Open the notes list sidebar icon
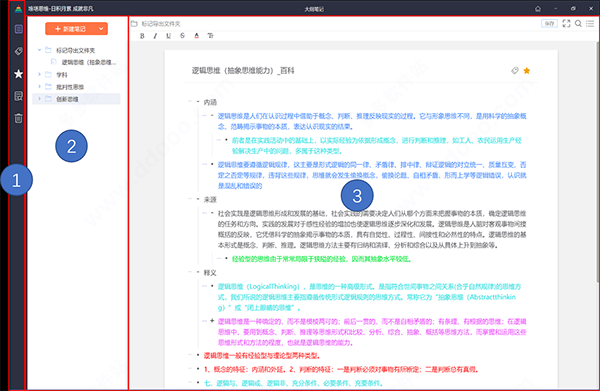 pyautogui.click(x=18, y=29)
